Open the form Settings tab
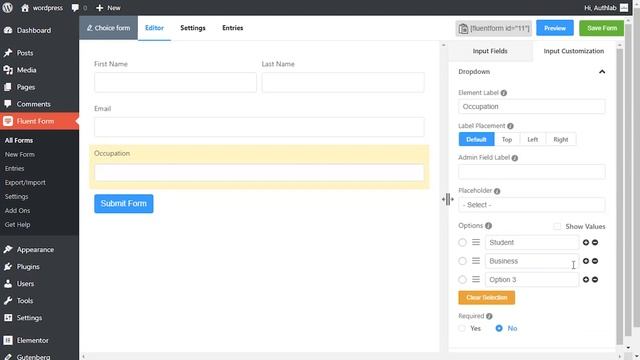Viewport: 640px width, 360px height. pos(193,28)
